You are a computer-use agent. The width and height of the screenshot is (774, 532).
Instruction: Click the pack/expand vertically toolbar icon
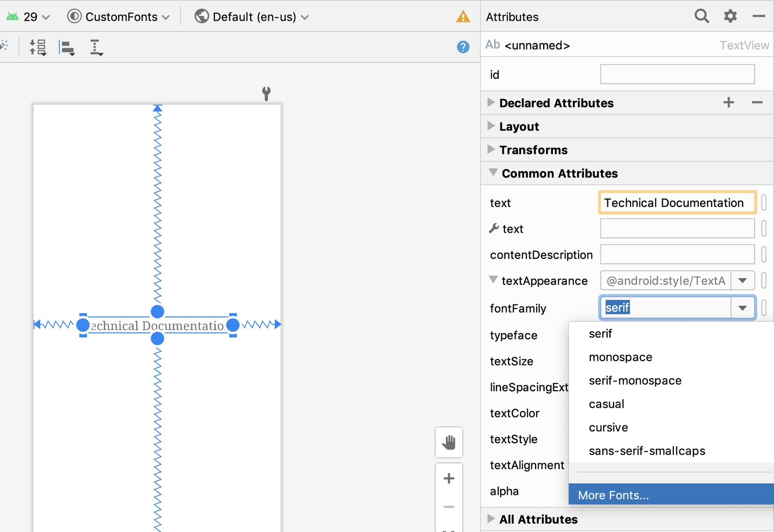38,47
